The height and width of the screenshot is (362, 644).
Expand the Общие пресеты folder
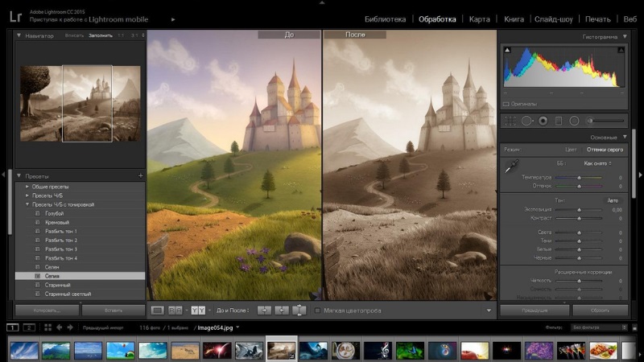27,187
